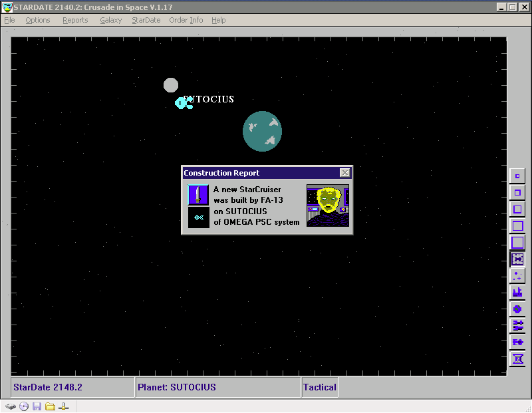Select the smallest square zoom level button

tap(517, 176)
